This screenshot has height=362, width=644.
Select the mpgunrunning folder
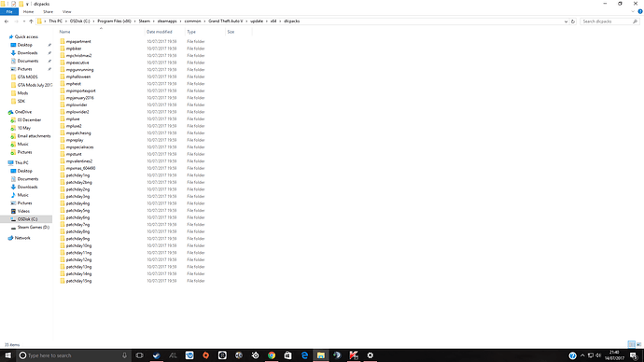click(x=79, y=70)
